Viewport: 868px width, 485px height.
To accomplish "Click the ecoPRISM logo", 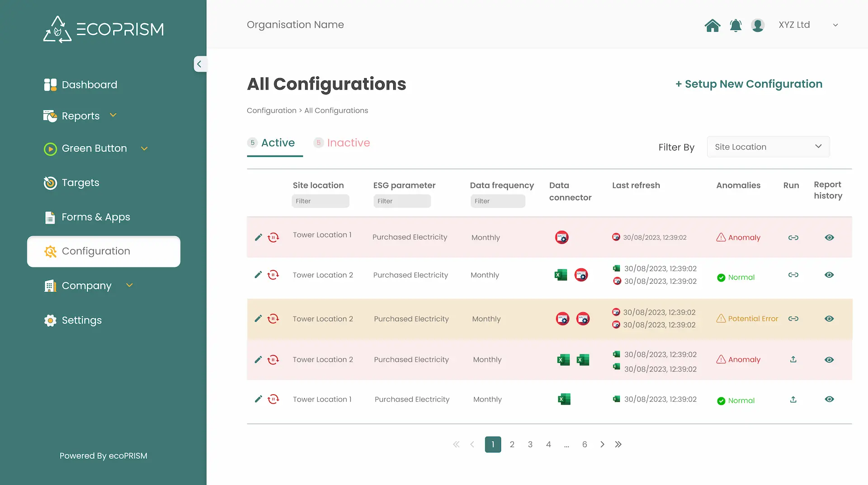I will 104,29.
